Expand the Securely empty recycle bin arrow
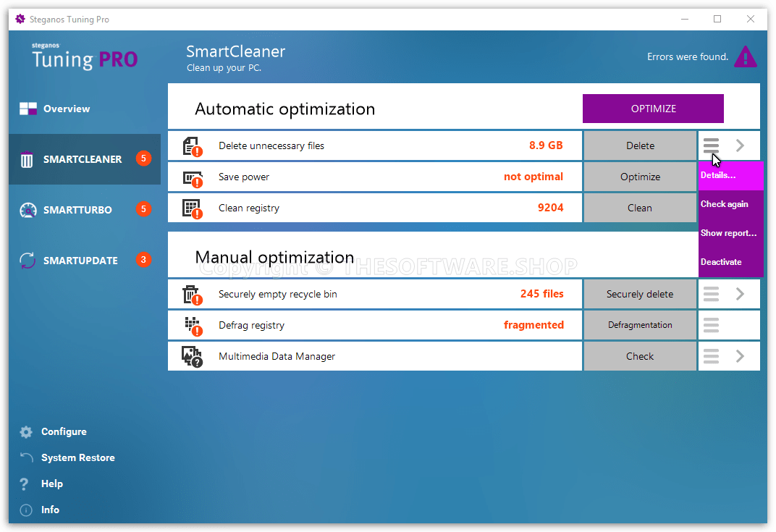 pos(740,295)
